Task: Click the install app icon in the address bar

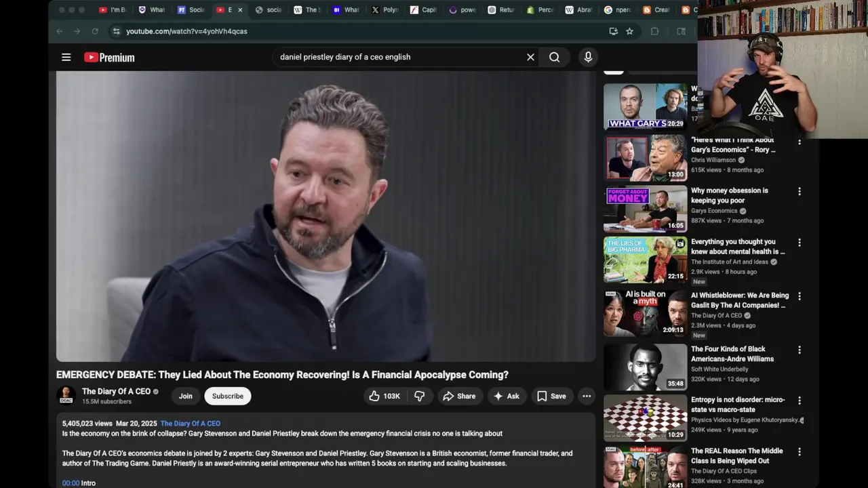Action: [613, 31]
